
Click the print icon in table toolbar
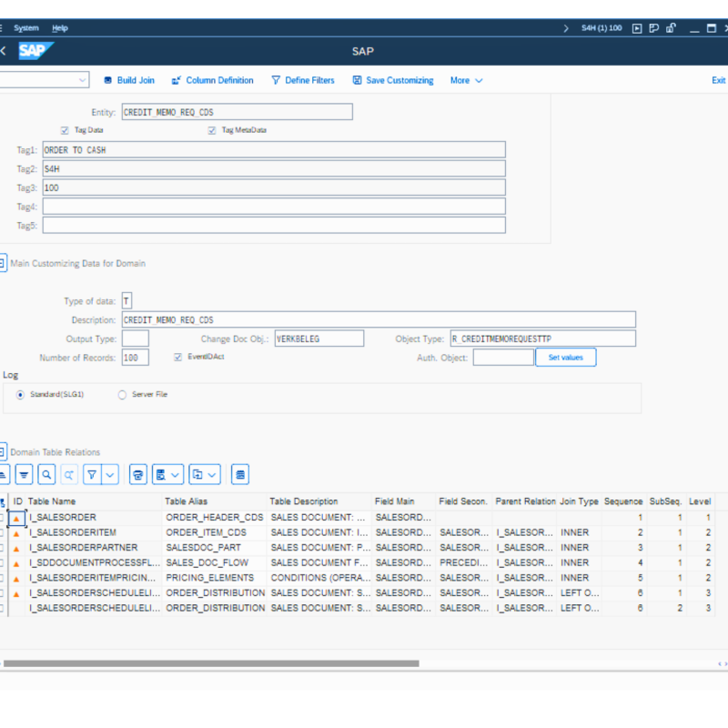(138, 474)
